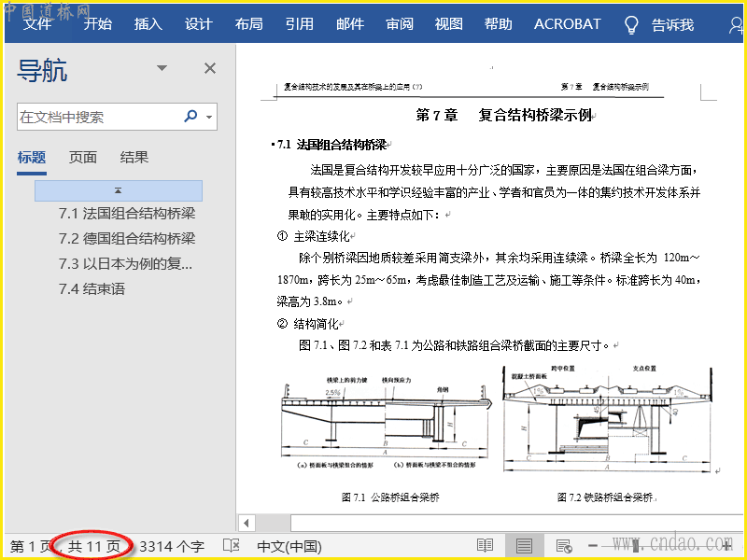747x560 pixels.
Task: Click the chapter title 第7章 复合结构桥梁示例
Action: click(x=504, y=115)
